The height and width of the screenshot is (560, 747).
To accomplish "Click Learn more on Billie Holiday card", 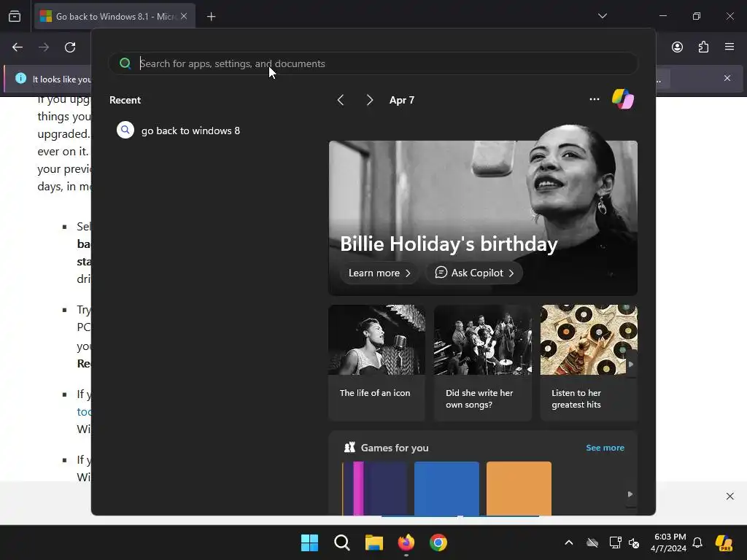I will pyautogui.click(x=379, y=273).
